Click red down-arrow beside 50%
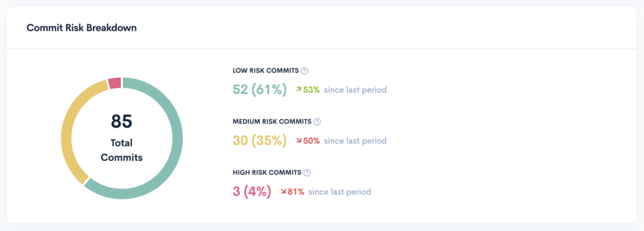The height and width of the screenshot is (231, 644). pyautogui.click(x=299, y=141)
